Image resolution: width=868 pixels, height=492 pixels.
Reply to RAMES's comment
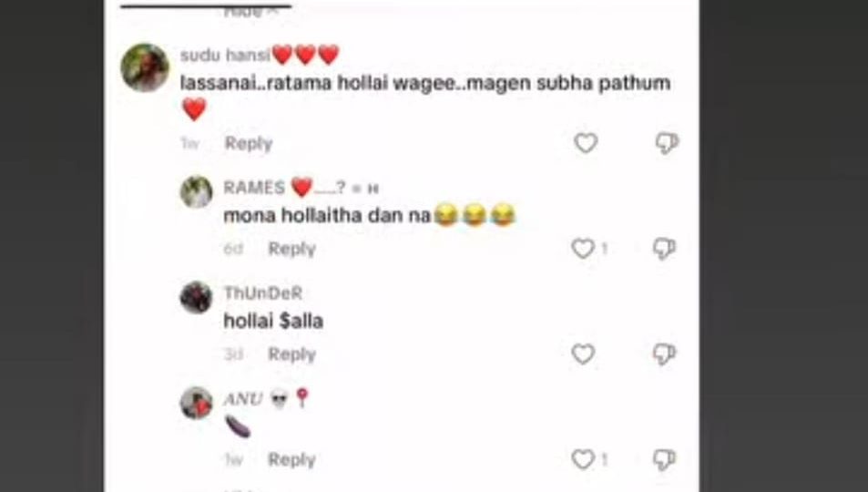(x=291, y=249)
